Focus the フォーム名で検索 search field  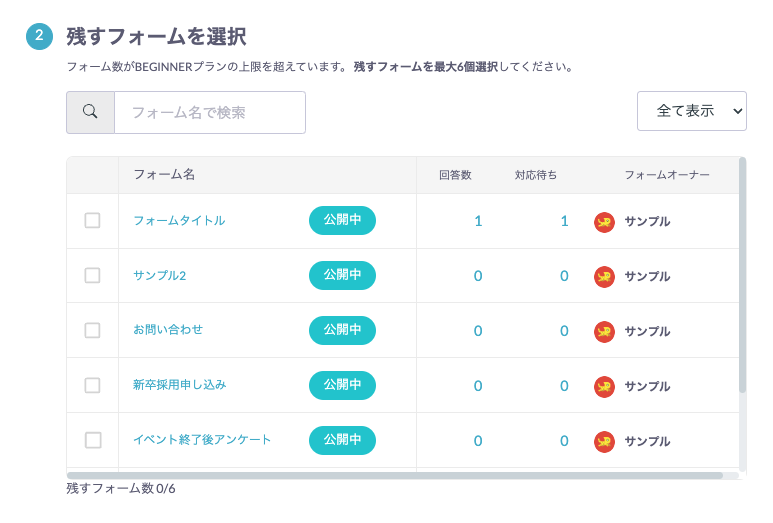click(x=210, y=112)
